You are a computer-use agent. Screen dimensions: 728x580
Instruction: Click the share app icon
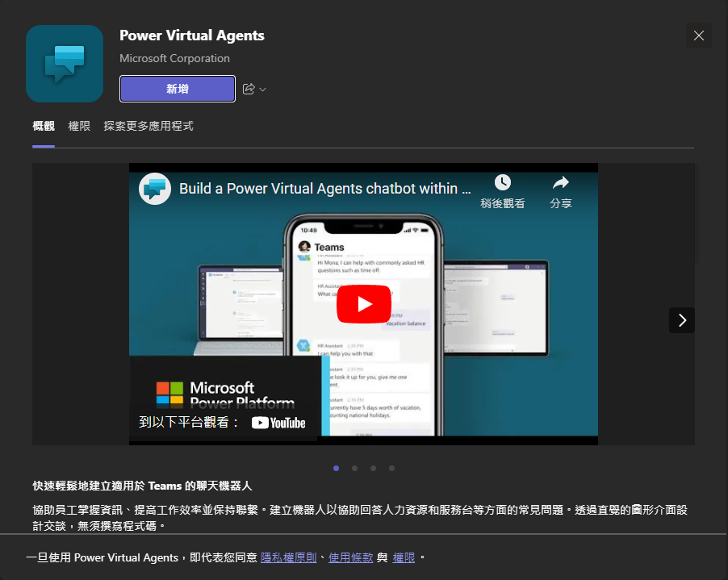tap(249, 89)
